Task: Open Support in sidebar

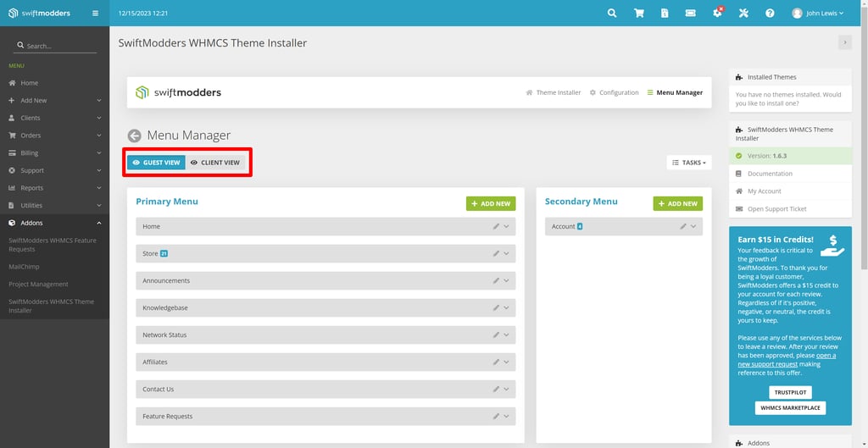Action: [x=55, y=170]
